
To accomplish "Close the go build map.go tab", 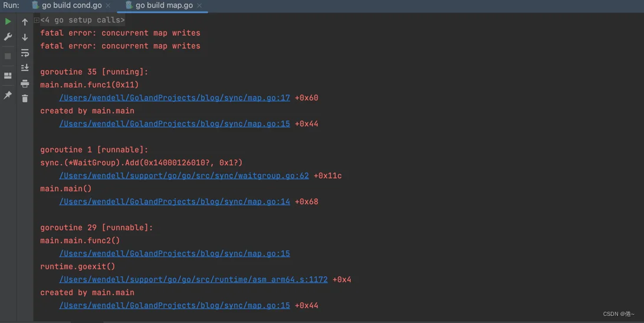I will point(199,6).
